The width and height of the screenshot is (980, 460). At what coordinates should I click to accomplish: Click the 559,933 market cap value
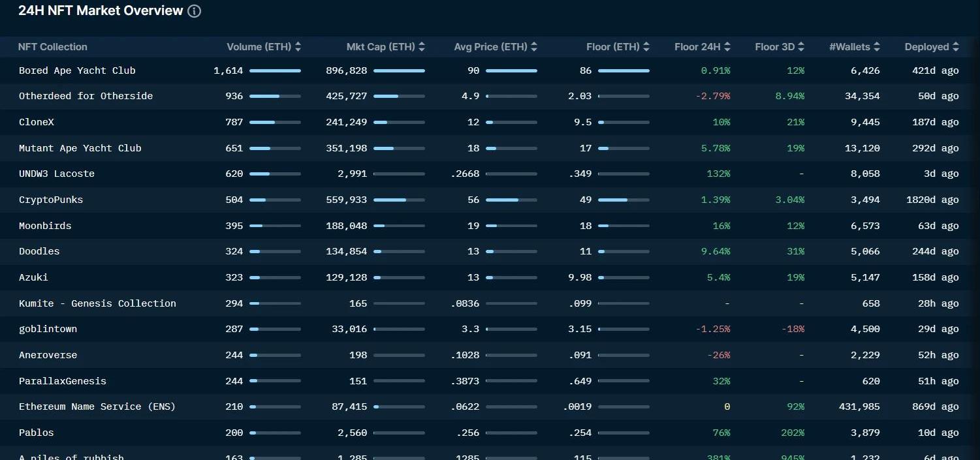(347, 200)
